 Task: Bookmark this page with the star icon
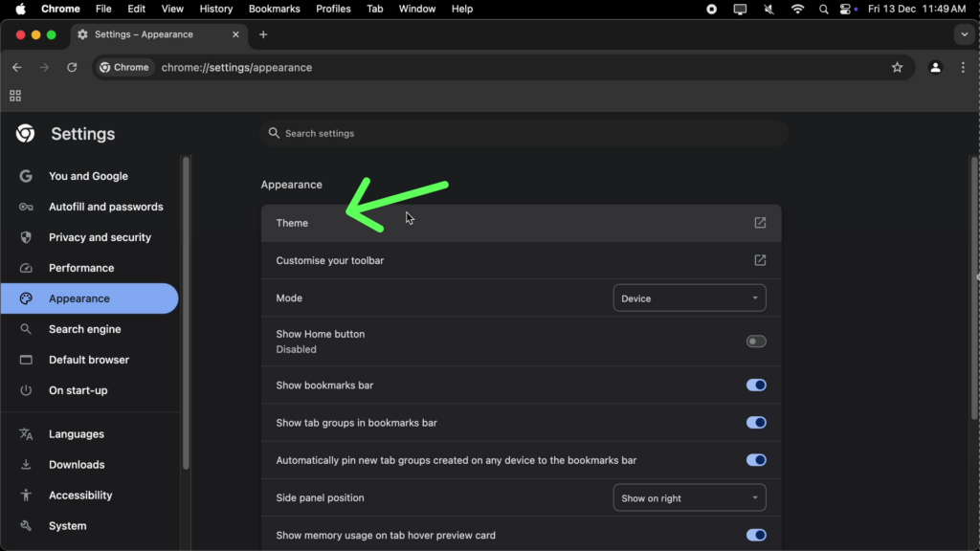[897, 68]
